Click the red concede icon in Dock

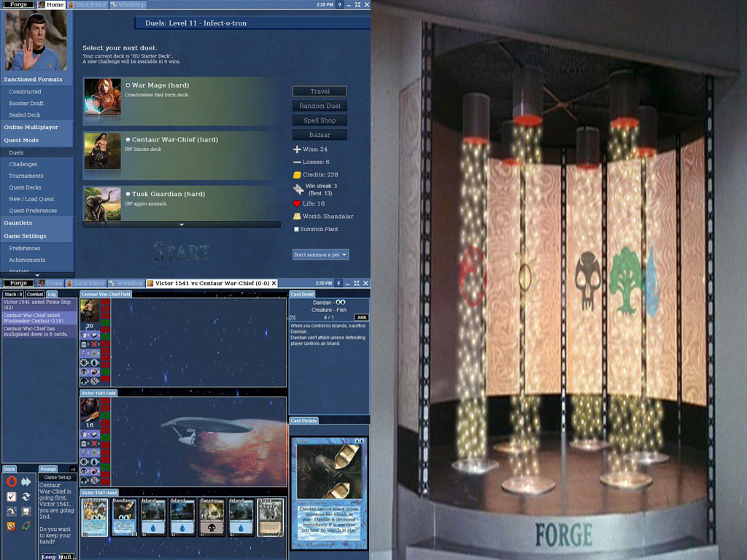[11, 481]
